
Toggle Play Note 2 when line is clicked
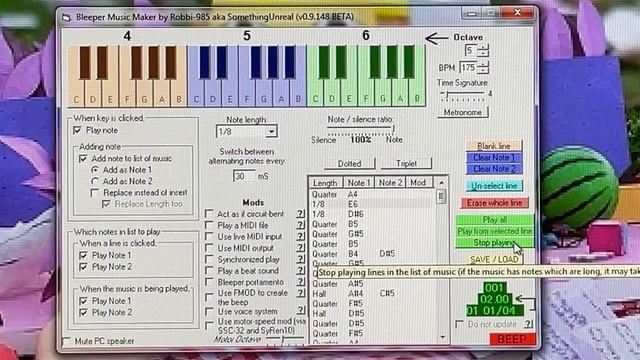tap(83, 267)
